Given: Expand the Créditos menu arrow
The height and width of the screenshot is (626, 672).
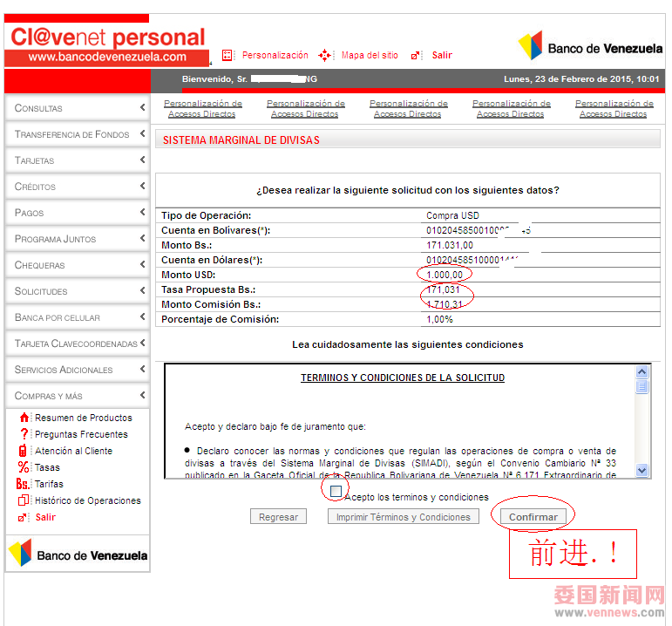Looking at the screenshot, I should click(143, 186).
